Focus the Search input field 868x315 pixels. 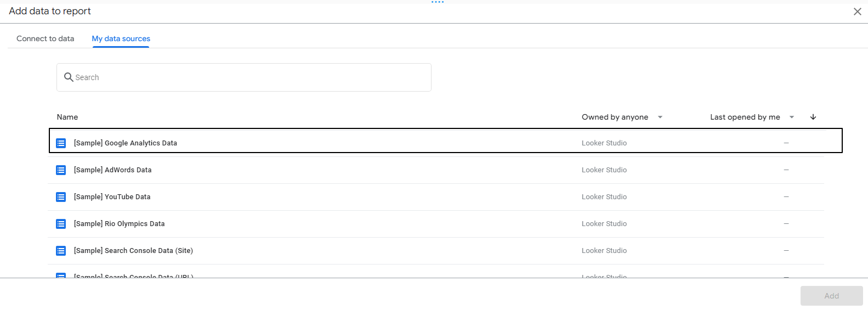(247, 77)
